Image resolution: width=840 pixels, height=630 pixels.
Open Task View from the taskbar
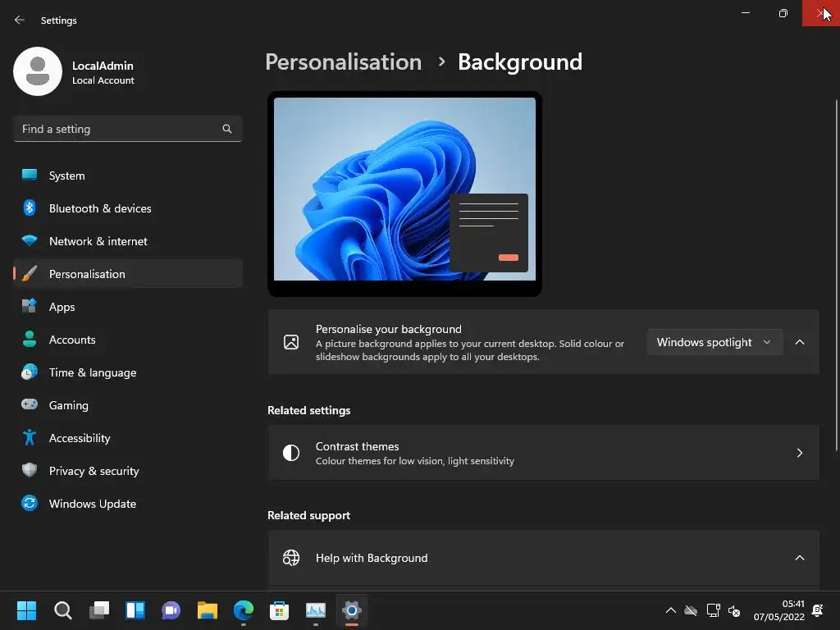(x=99, y=610)
